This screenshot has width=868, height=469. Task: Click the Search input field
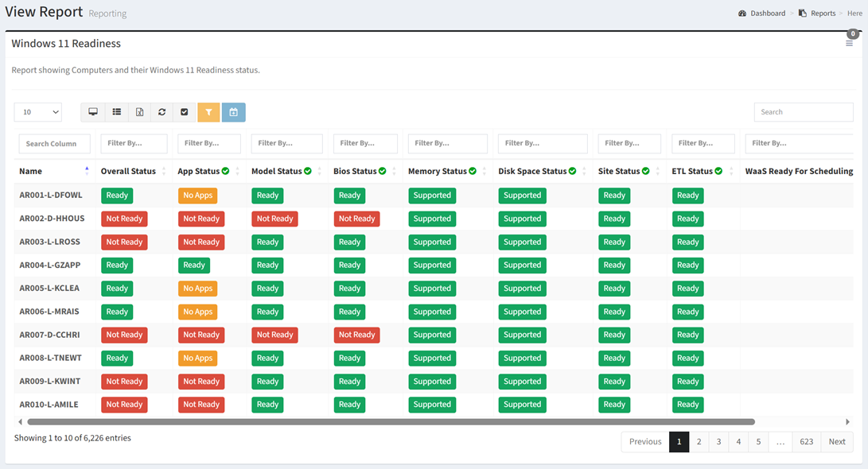pyautogui.click(x=803, y=112)
